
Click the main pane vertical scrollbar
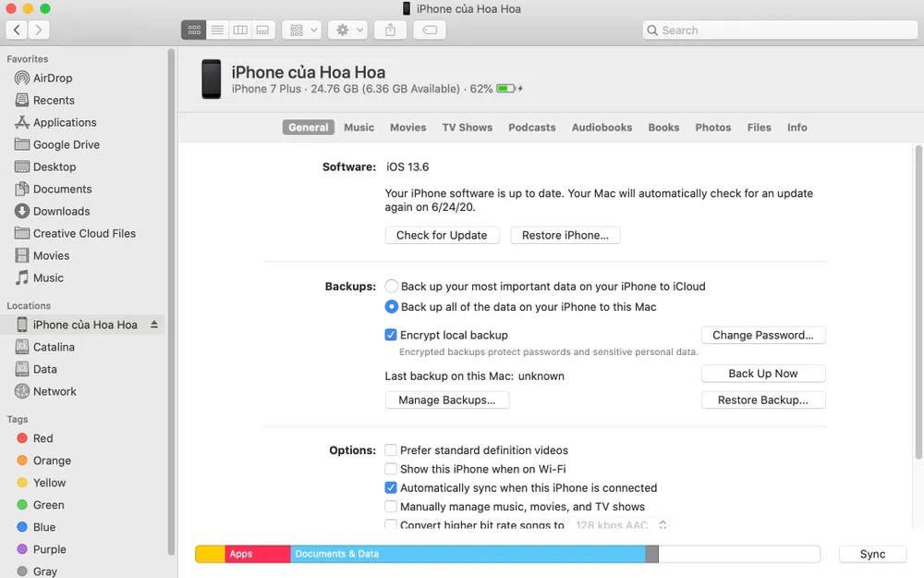click(x=918, y=302)
